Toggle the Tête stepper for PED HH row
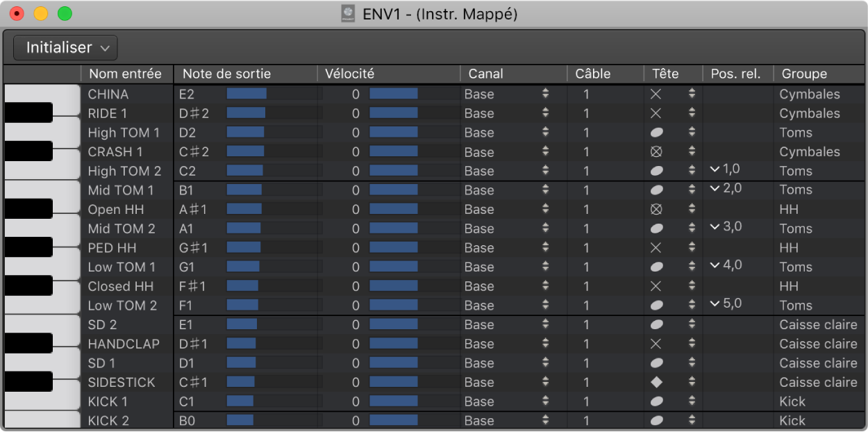The image size is (868, 432). [x=692, y=248]
